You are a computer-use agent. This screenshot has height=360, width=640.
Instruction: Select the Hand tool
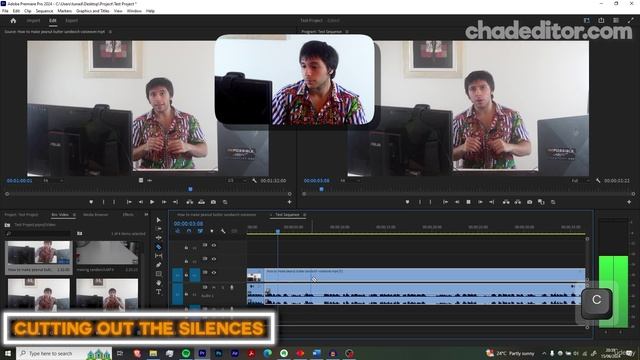pos(158,283)
